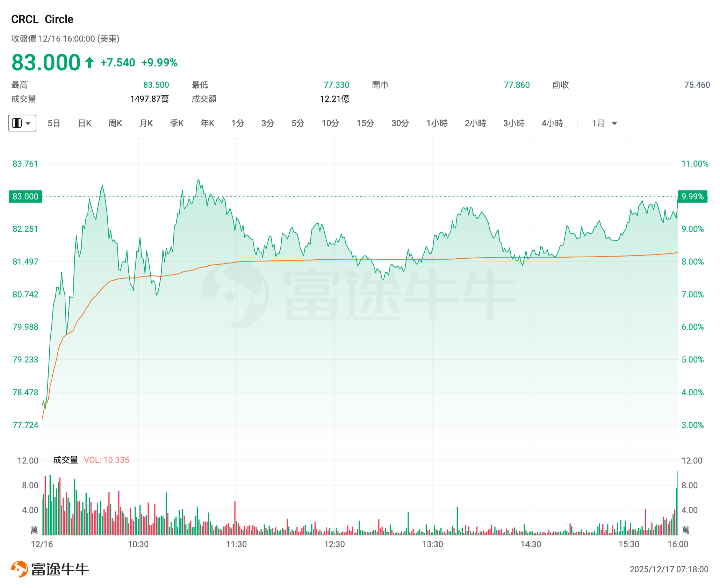Click the 9.99% percentage axis tag
Screen dimensions: 720x588
tap(692, 196)
